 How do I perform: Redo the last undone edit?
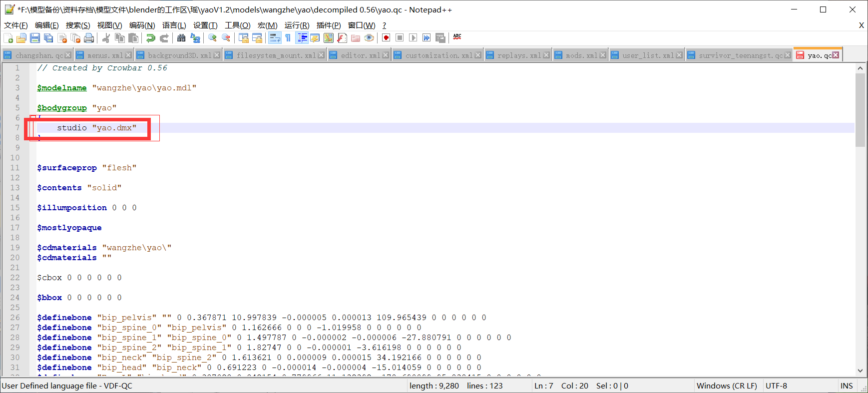point(164,38)
